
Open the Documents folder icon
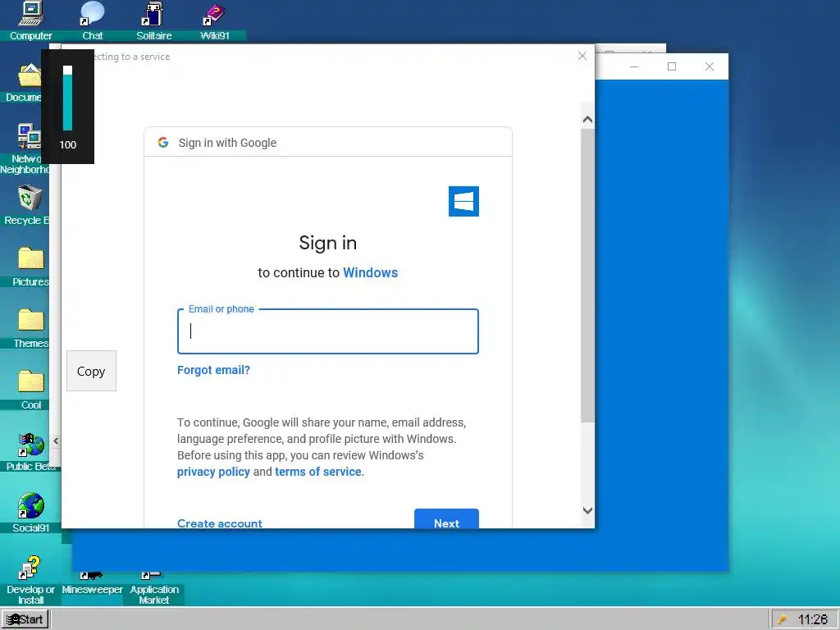[25, 83]
